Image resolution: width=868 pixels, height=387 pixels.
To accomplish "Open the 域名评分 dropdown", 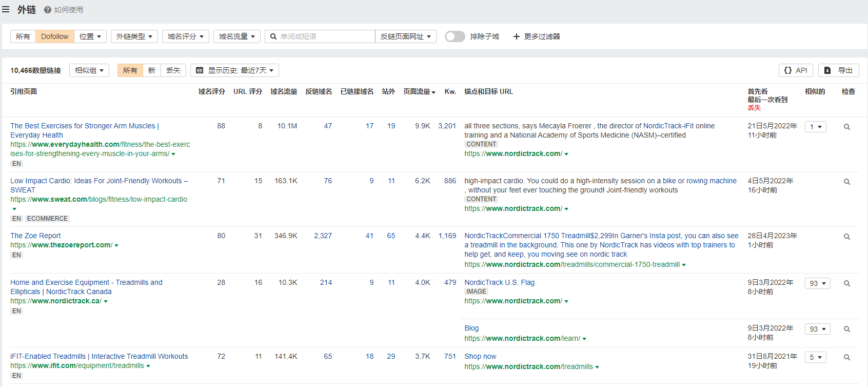I will [x=186, y=36].
